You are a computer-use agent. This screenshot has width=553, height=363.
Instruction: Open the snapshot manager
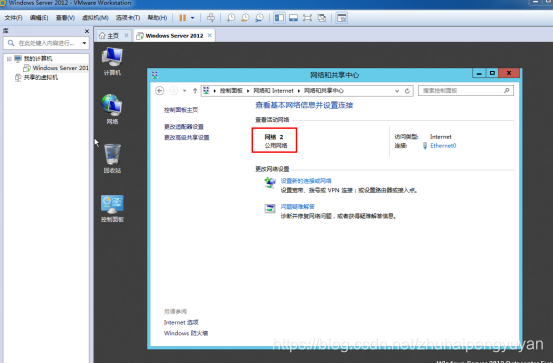[259, 17]
